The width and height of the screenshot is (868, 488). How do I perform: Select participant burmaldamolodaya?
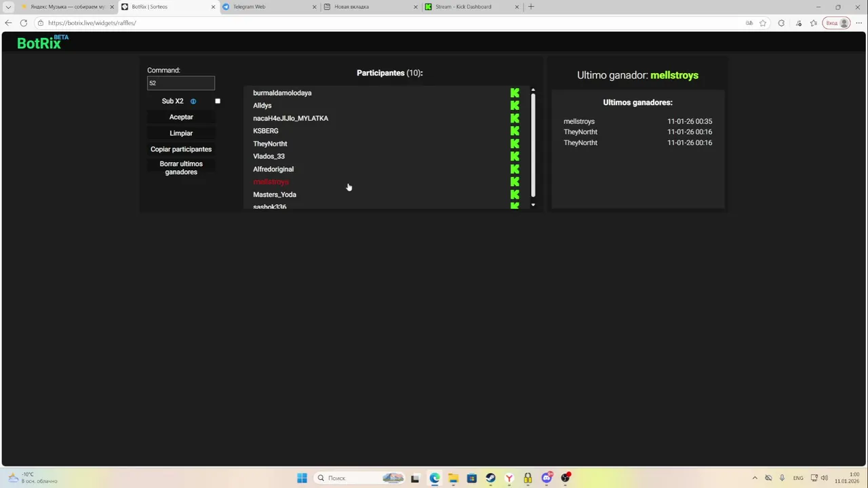(x=282, y=93)
